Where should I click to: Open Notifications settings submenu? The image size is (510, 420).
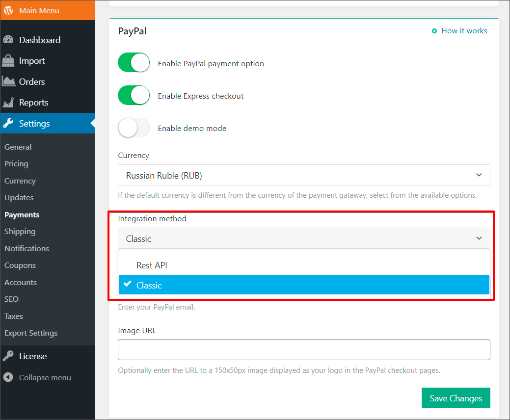(27, 248)
